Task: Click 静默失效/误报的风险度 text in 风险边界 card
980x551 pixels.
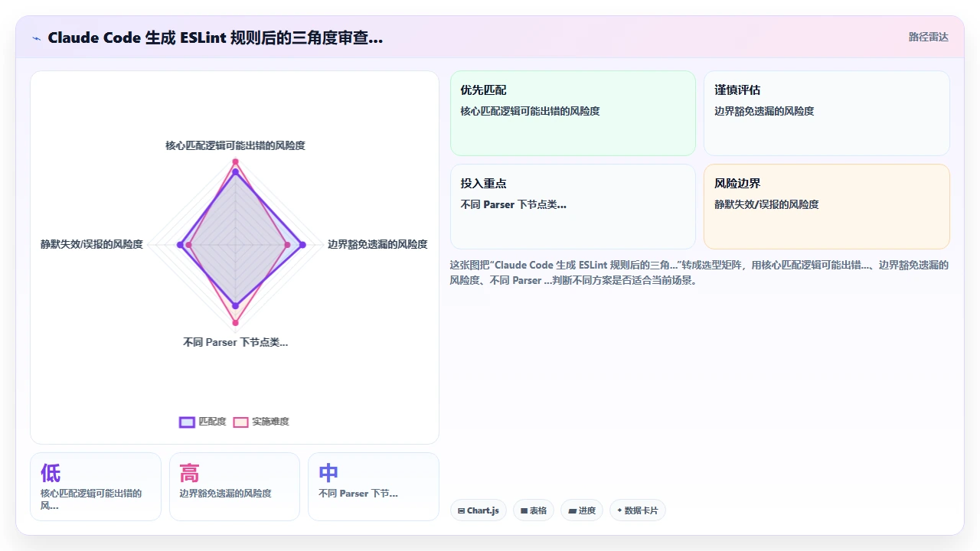Action: [766, 204]
